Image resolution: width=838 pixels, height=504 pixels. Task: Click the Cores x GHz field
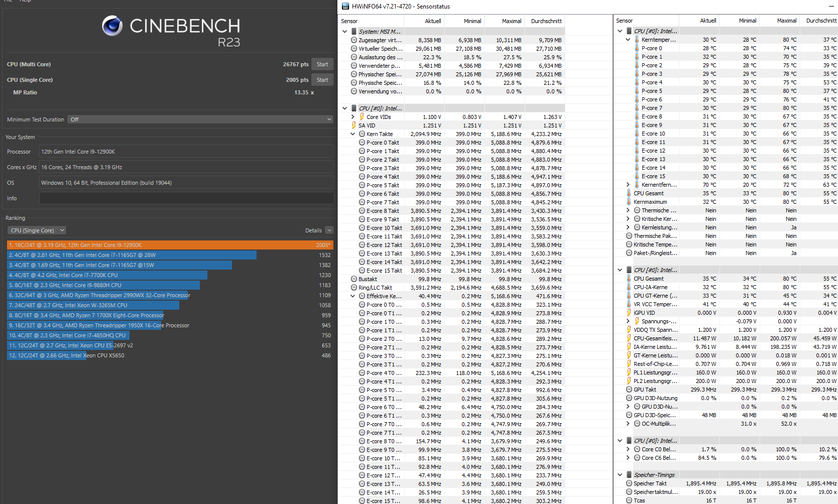(x=186, y=167)
